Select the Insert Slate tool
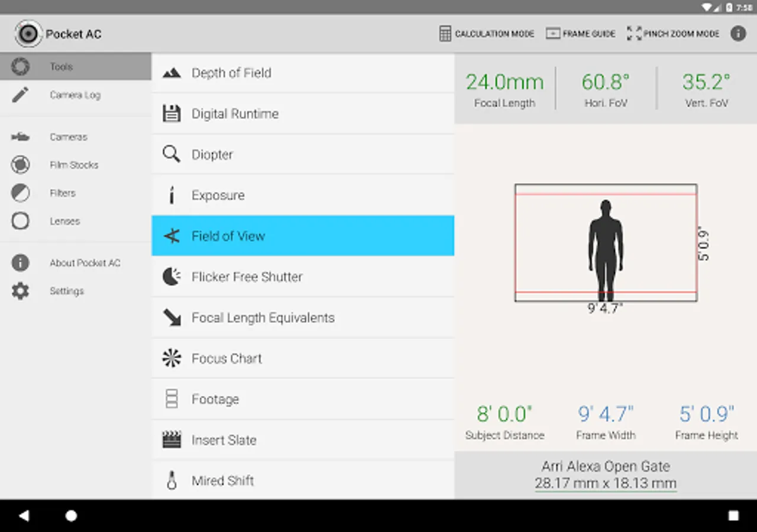This screenshot has width=757, height=532. pos(303,440)
